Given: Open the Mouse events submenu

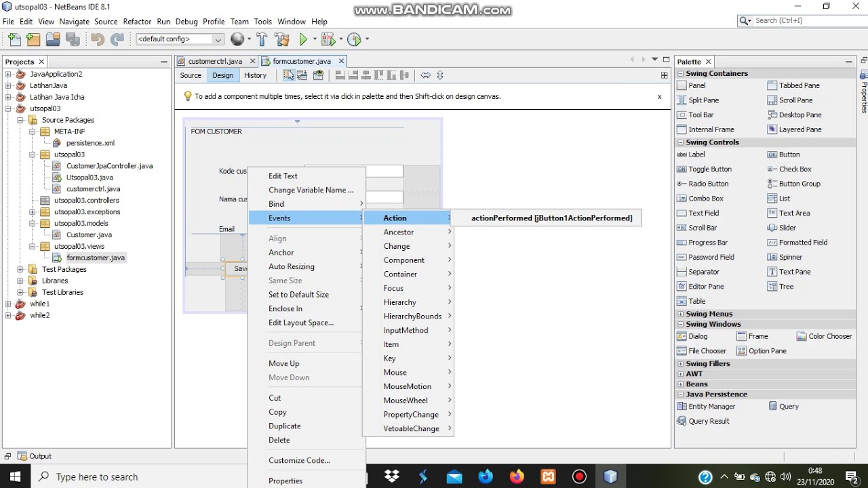Looking at the screenshot, I should point(408,372).
